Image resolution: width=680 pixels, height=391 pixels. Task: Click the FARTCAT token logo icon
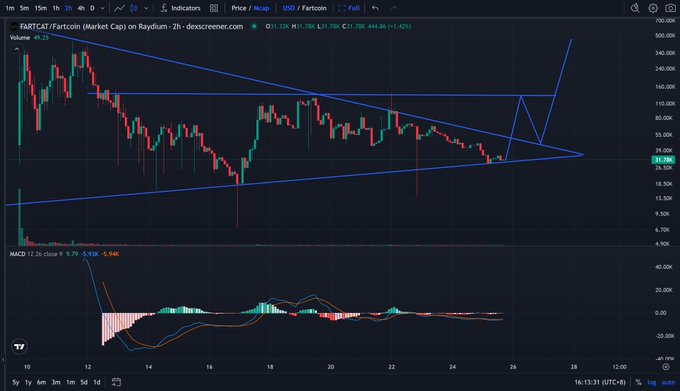coord(14,26)
